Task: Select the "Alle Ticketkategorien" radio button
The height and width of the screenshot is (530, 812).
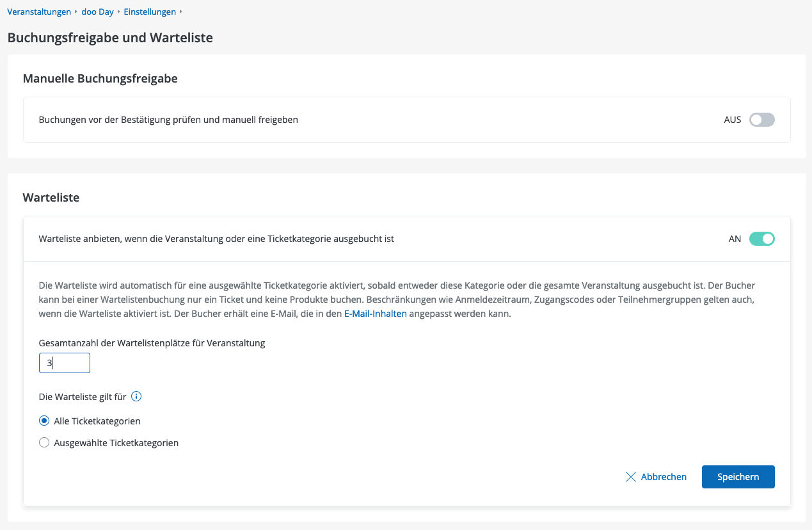Action: (44, 421)
